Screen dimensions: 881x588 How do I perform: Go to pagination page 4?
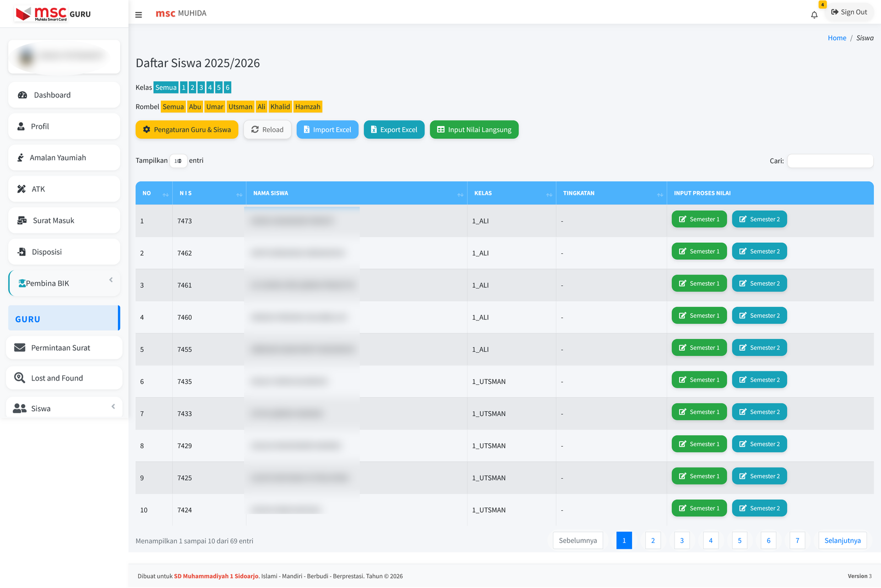click(710, 541)
